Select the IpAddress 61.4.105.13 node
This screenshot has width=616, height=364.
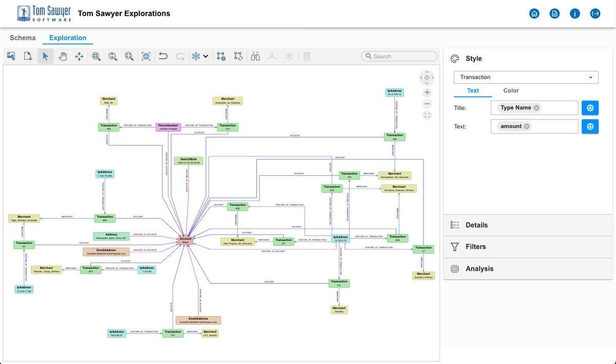click(395, 92)
